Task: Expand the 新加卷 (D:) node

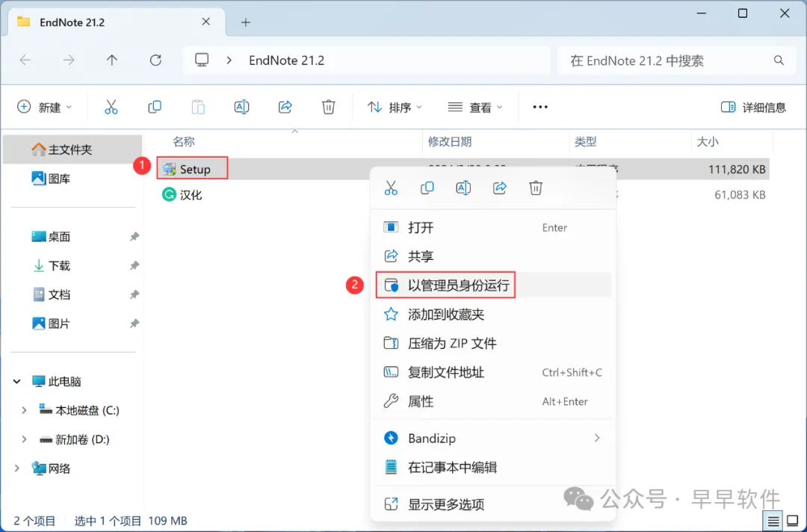Action: [24, 439]
